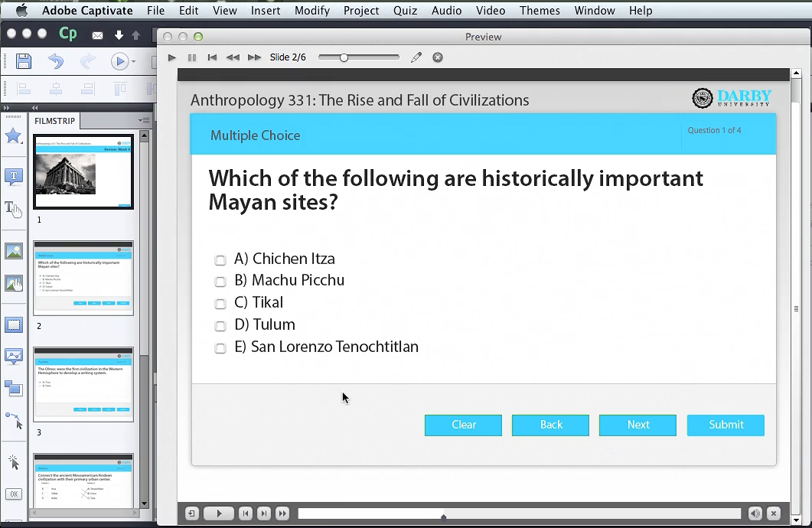
Task: Check the A) Chichen Itza option
Action: (x=220, y=260)
